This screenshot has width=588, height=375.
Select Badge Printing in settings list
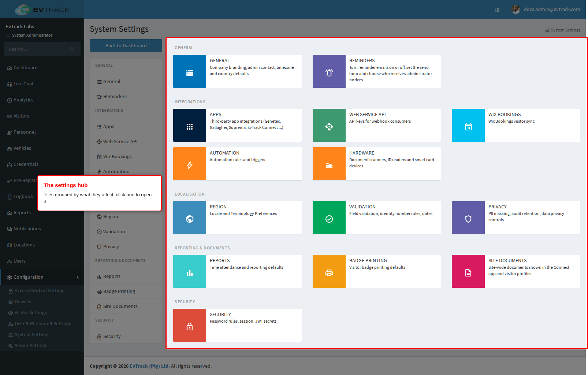tap(126, 292)
